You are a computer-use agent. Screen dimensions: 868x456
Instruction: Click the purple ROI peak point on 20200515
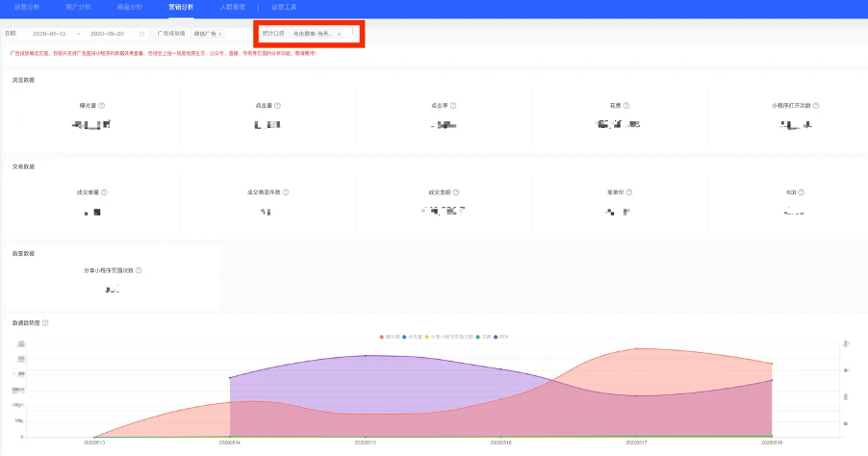click(x=366, y=356)
